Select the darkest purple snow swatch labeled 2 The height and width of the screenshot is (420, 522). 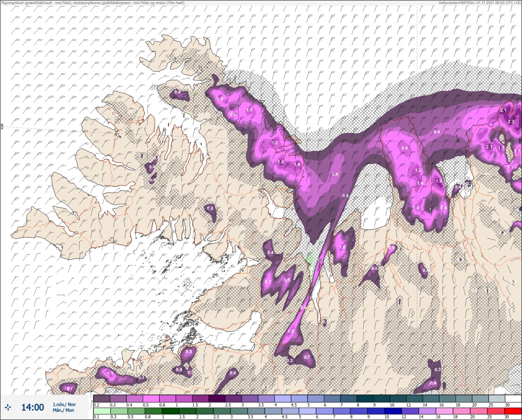(217, 398)
